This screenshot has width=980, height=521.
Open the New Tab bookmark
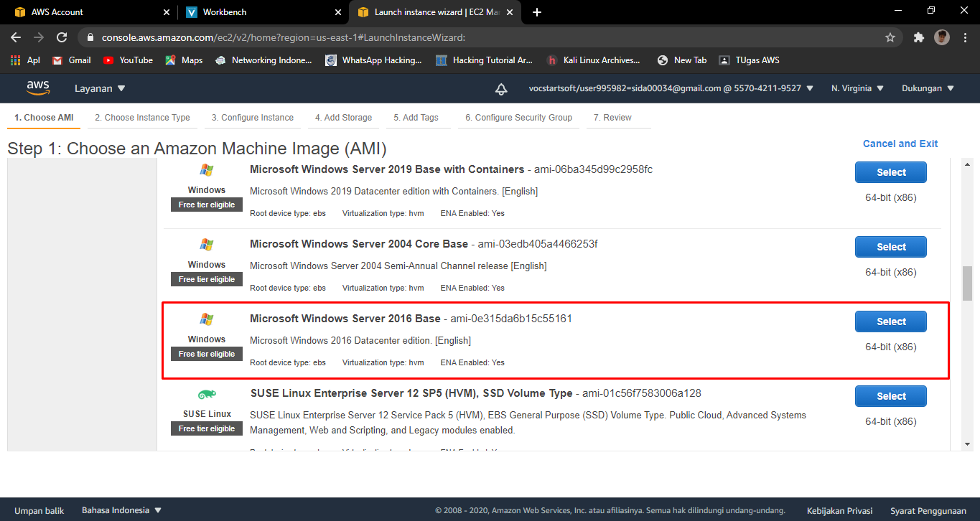681,60
